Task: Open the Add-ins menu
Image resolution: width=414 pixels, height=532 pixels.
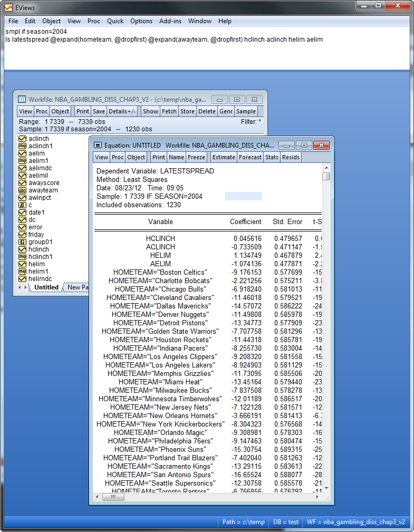Action: click(170, 21)
